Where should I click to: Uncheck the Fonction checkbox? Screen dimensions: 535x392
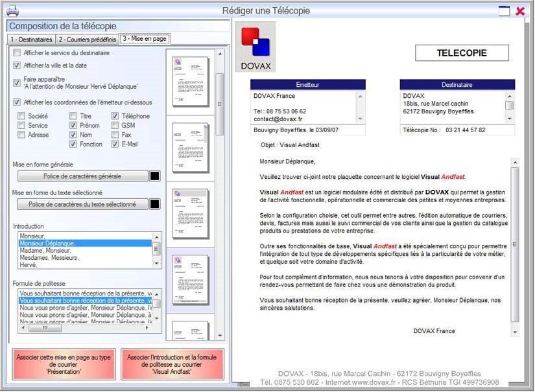73,144
